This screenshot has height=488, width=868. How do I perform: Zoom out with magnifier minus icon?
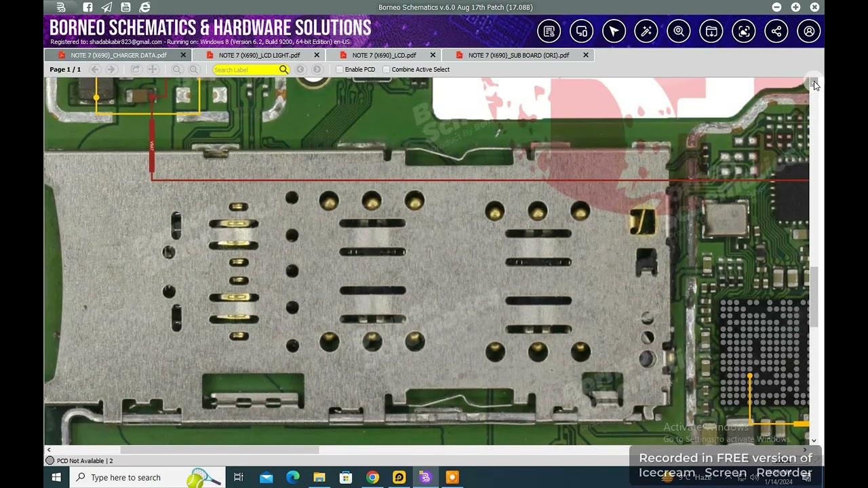[177, 69]
